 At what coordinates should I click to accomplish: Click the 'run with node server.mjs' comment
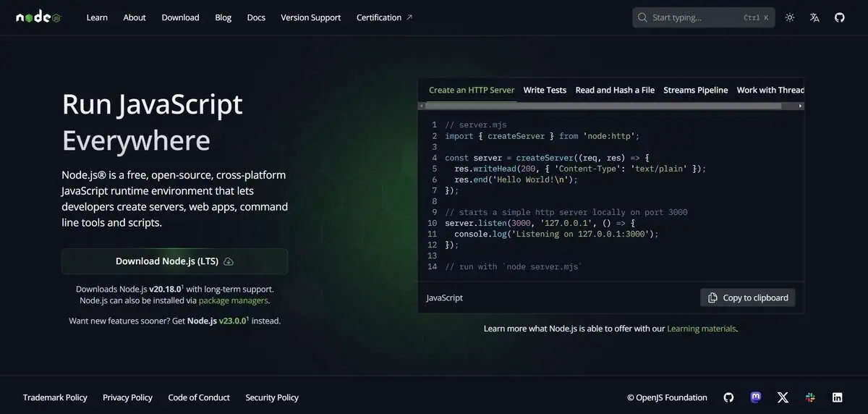514,266
